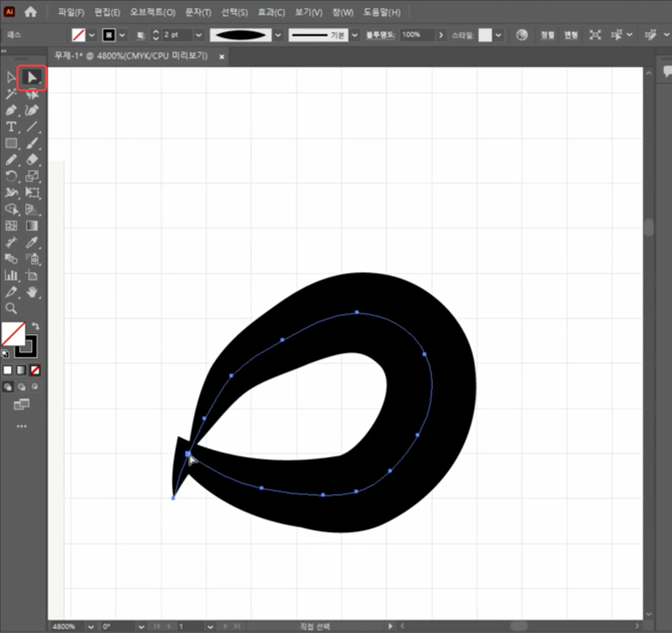
Task: Select the Rotate tool
Action: tap(11, 176)
